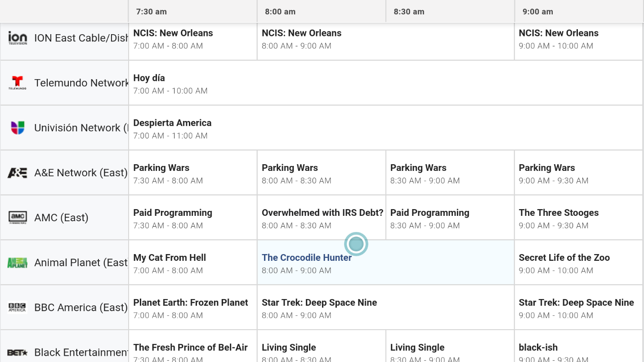
Task: Select the A&E Network (East) channel name
Action: [81, 173]
